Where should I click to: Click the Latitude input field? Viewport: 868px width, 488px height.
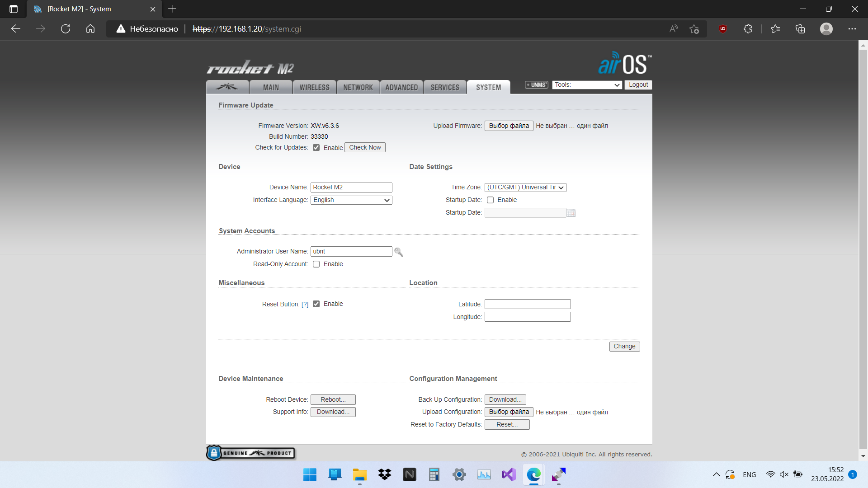528,304
